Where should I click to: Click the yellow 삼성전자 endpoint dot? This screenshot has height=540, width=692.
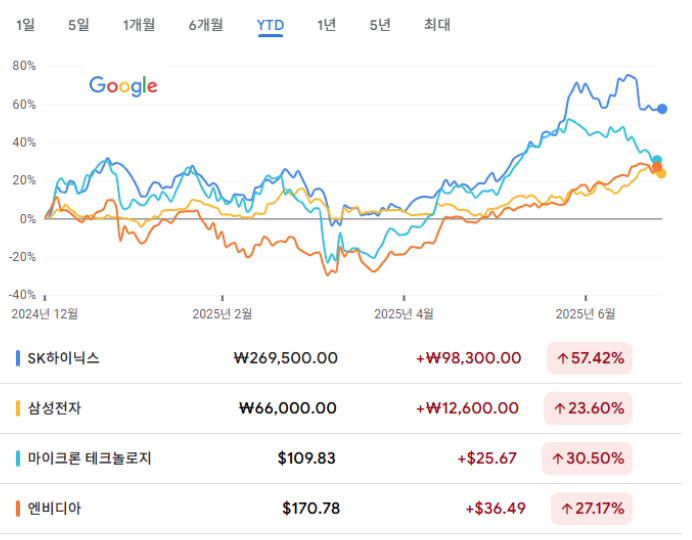(x=661, y=173)
